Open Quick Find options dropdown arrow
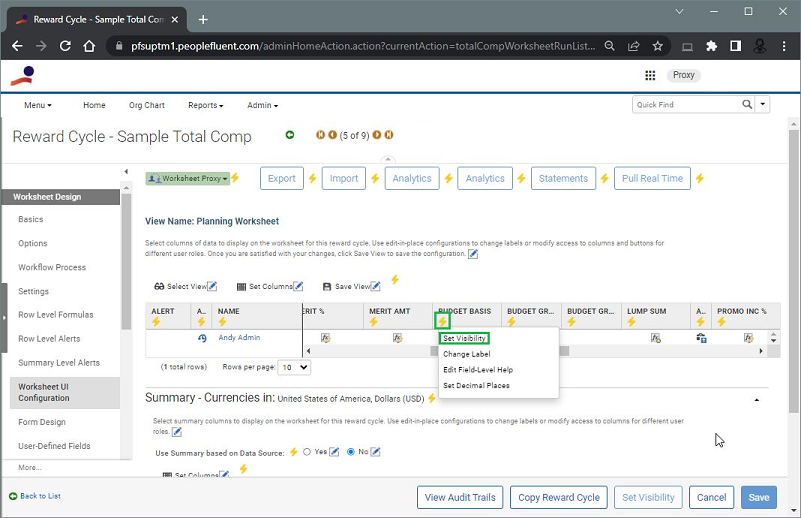 [x=762, y=104]
